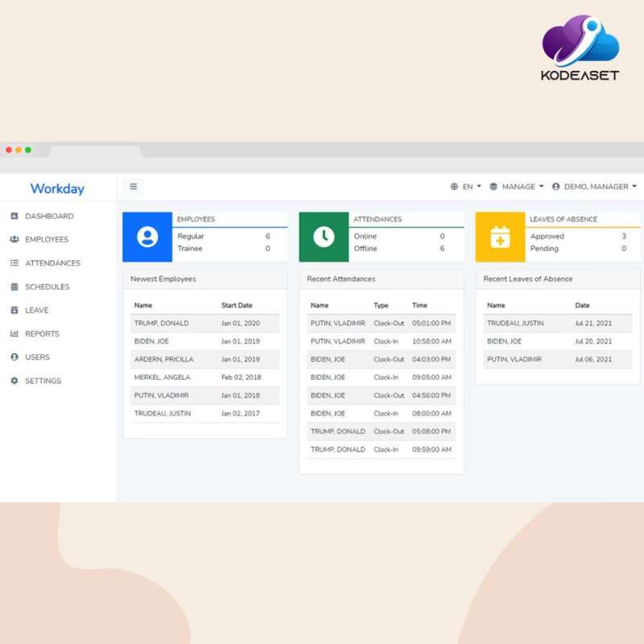
Task: Go to the SCHEDULES menu item
Action: click(x=47, y=287)
